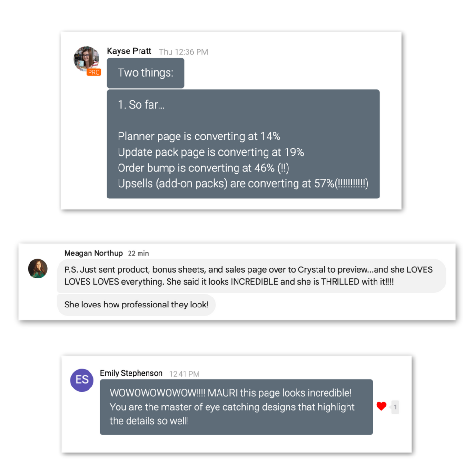Open Kayse Pratt's name link
476x476 pixels.
[x=129, y=51]
